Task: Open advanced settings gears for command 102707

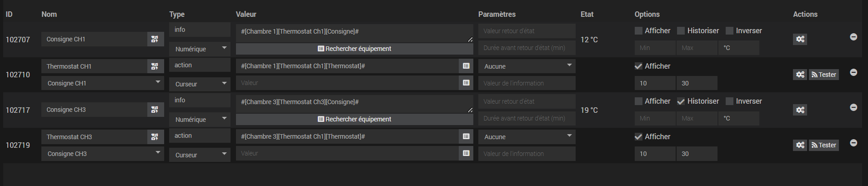Action: tap(800, 39)
